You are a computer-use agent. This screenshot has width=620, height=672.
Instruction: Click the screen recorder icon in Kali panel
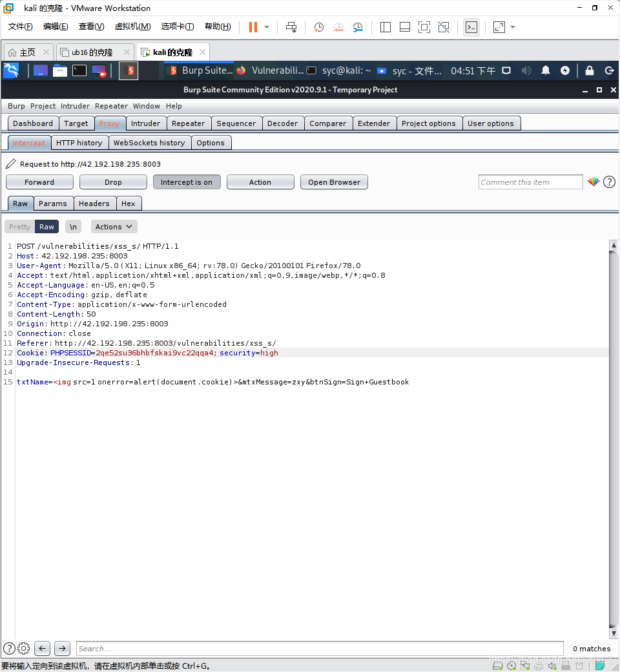click(99, 70)
